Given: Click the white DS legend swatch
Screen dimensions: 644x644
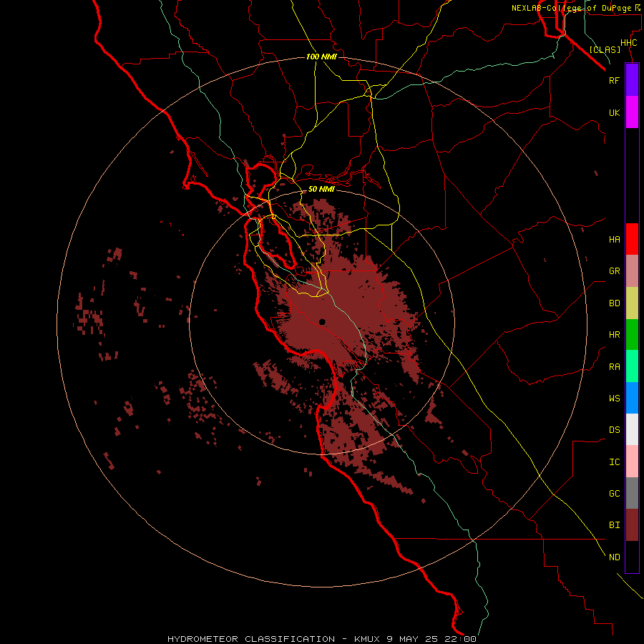Looking at the screenshot, I should [632, 429].
